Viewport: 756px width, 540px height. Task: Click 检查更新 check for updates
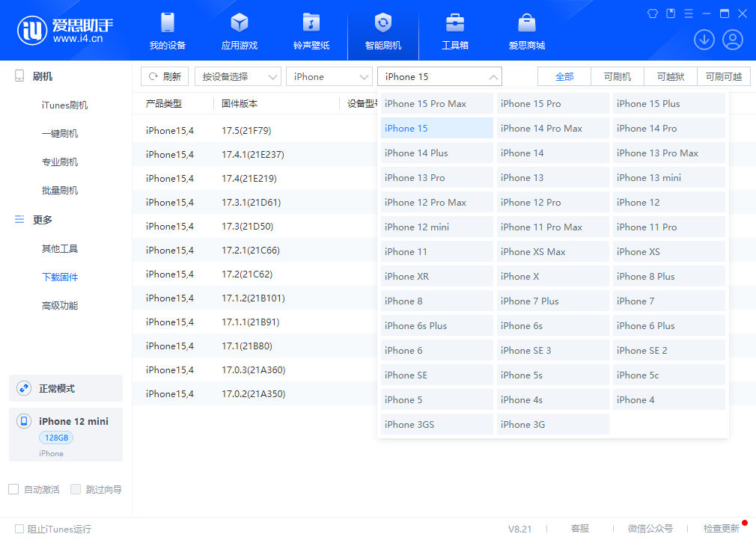[x=722, y=529]
